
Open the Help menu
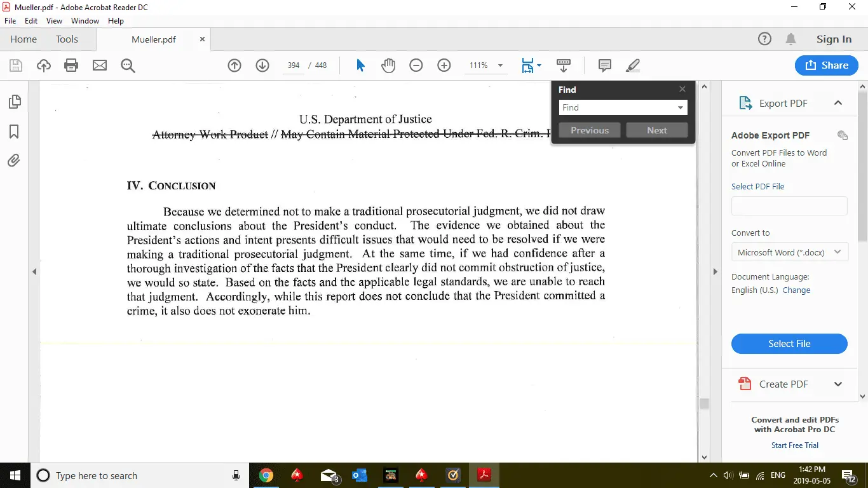tap(116, 21)
